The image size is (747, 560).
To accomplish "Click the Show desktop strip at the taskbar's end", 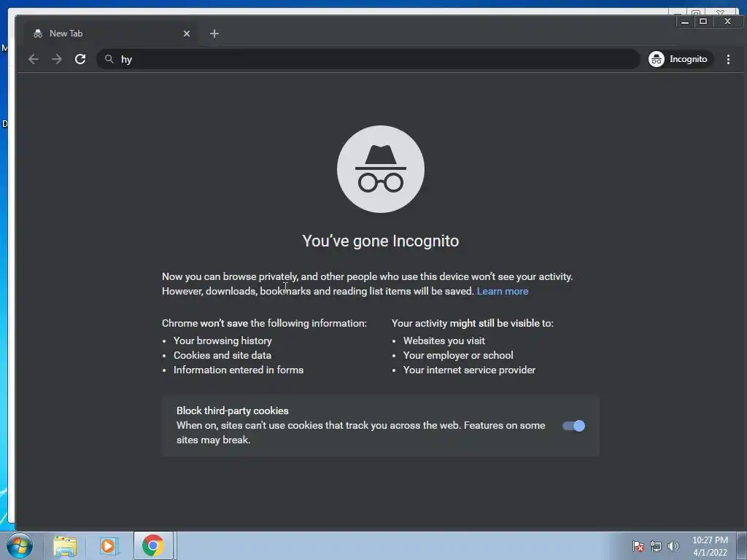I will pos(742,545).
